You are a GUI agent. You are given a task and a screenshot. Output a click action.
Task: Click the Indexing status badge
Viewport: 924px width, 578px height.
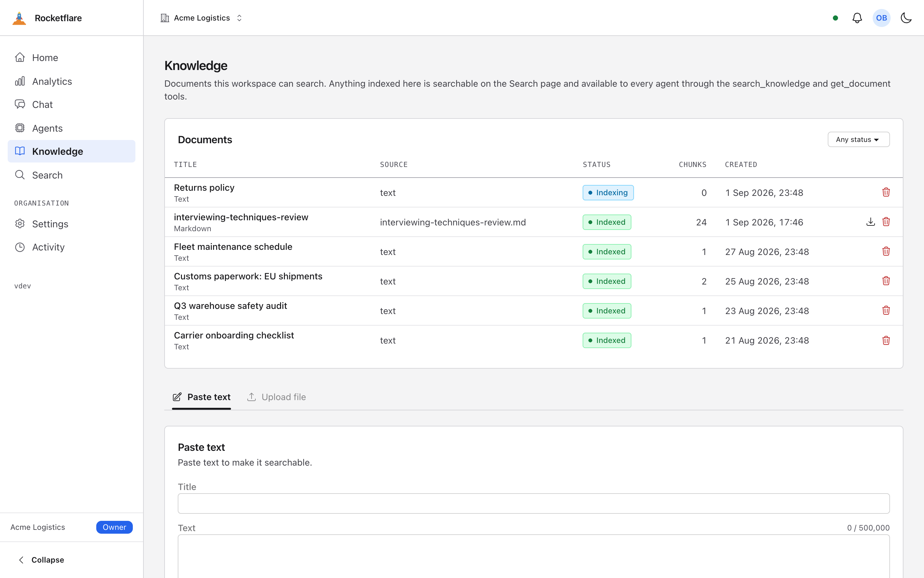608,193
